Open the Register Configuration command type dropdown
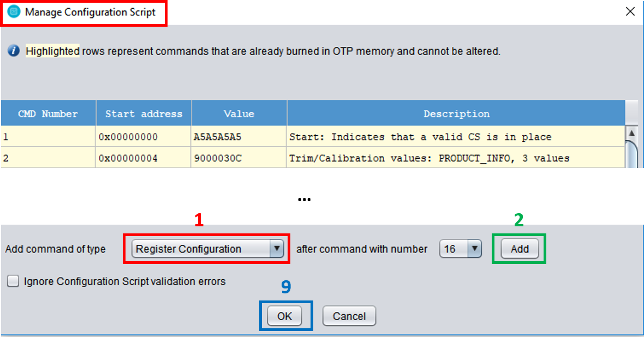Image resolution: width=644 pixels, height=337 pixels. (x=207, y=249)
